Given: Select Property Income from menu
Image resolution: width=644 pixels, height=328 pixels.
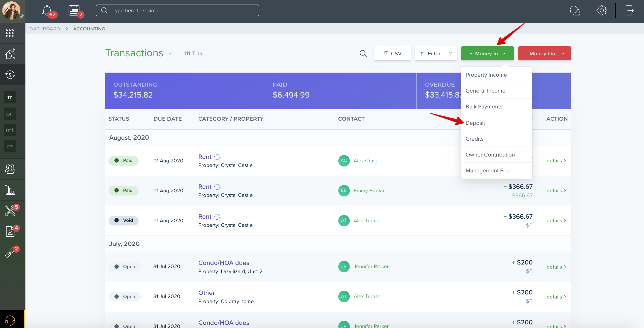Looking at the screenshot, I should [486, 75].
